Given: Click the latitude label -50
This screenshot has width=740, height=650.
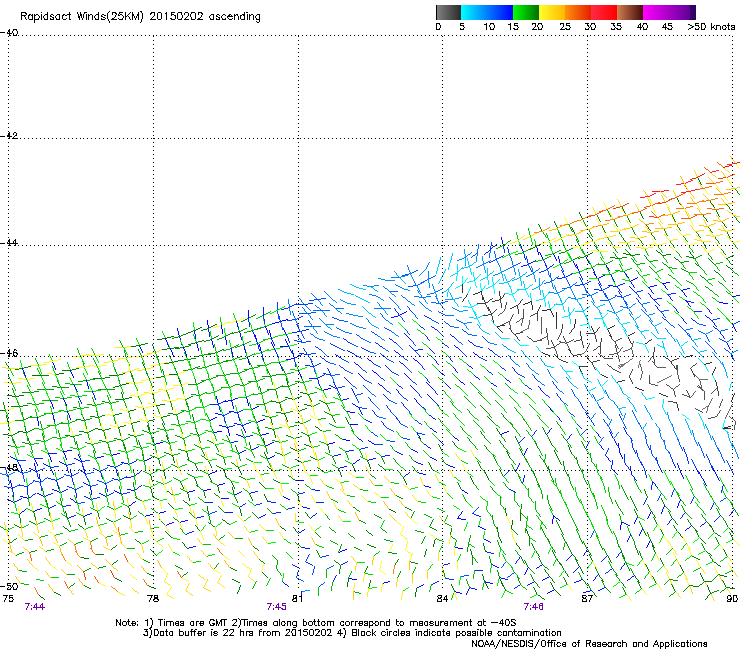Looking at the screenshot, I should point(9,586).
